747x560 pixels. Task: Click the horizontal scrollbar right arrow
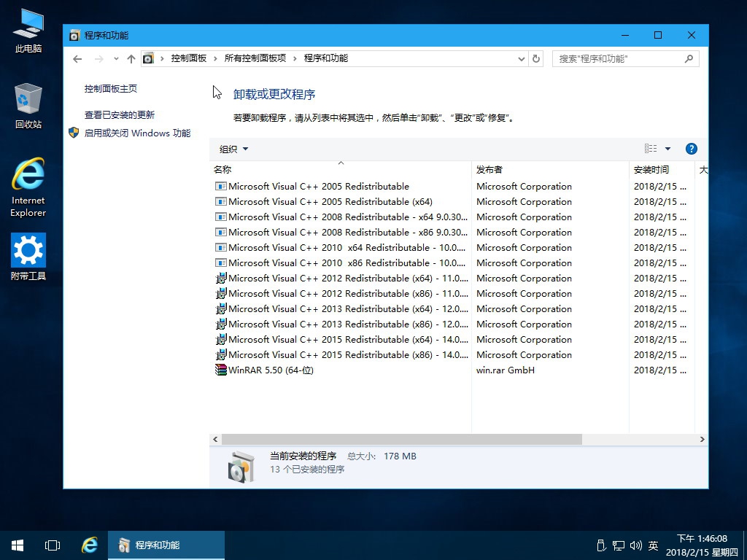[702, 439]
